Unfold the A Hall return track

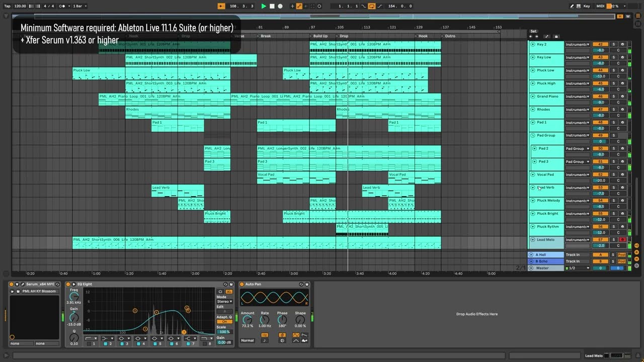531,255
